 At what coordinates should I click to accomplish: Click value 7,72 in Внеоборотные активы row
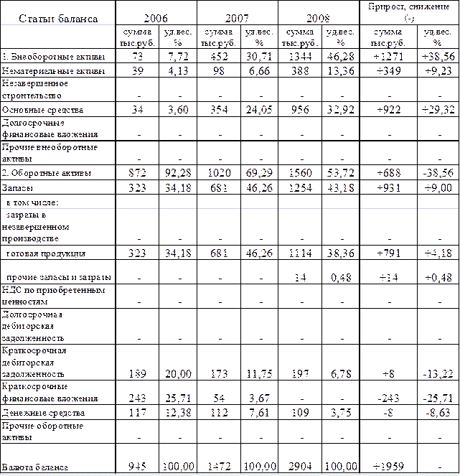point(178,56)
